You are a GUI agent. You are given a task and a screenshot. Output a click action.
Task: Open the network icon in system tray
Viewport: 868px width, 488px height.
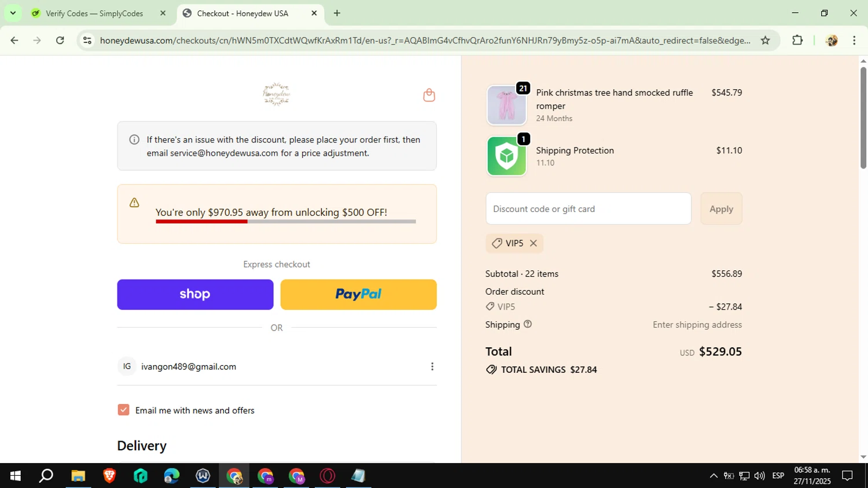[744, 476]
